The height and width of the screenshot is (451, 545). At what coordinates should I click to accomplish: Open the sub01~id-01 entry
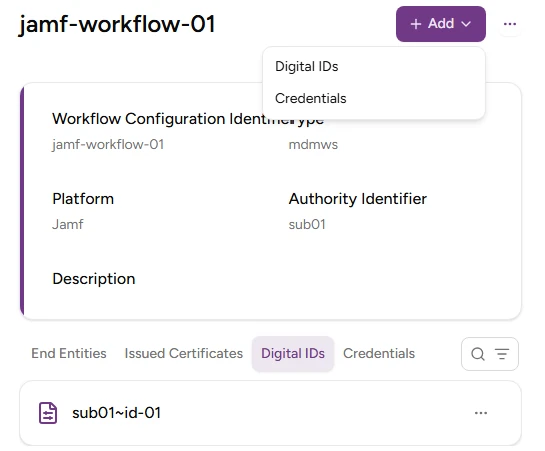point(270,413)
